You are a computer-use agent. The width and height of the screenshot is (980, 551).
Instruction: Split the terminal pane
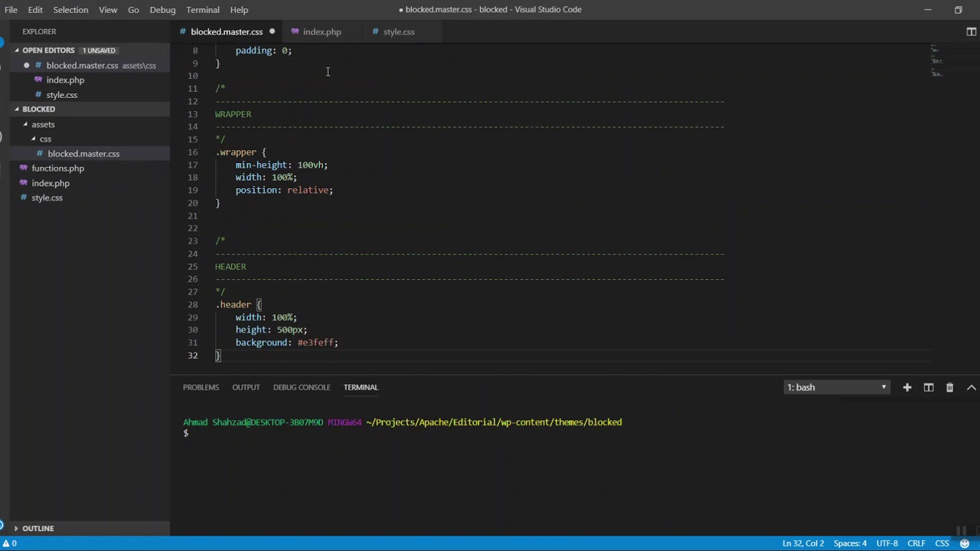point(929,387)
